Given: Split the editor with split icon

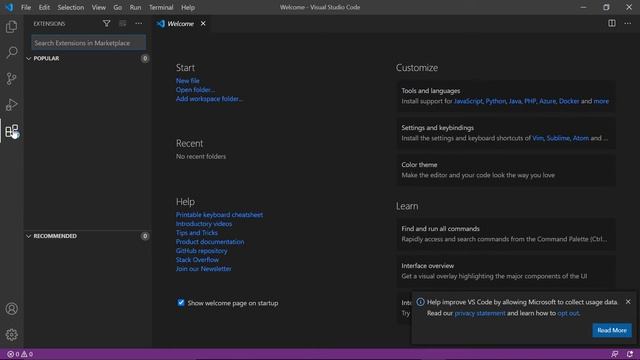Looking at the screenshot, I should pyautogui.click(x=611, y=23).
